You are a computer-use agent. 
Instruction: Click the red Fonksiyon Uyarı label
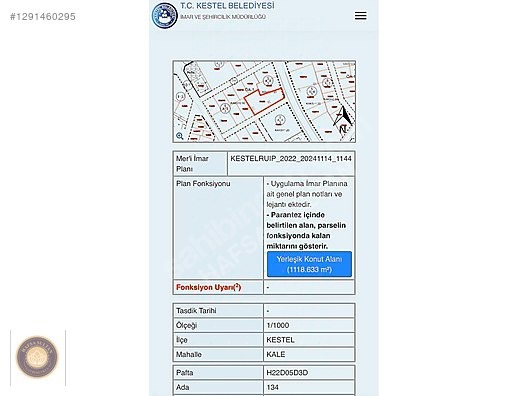coord(208,287)
